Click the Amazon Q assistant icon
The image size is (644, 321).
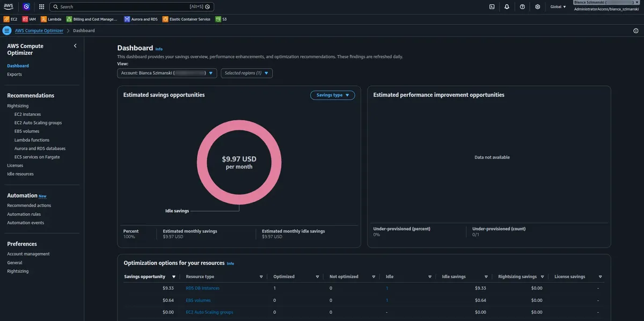click(27, 6)
